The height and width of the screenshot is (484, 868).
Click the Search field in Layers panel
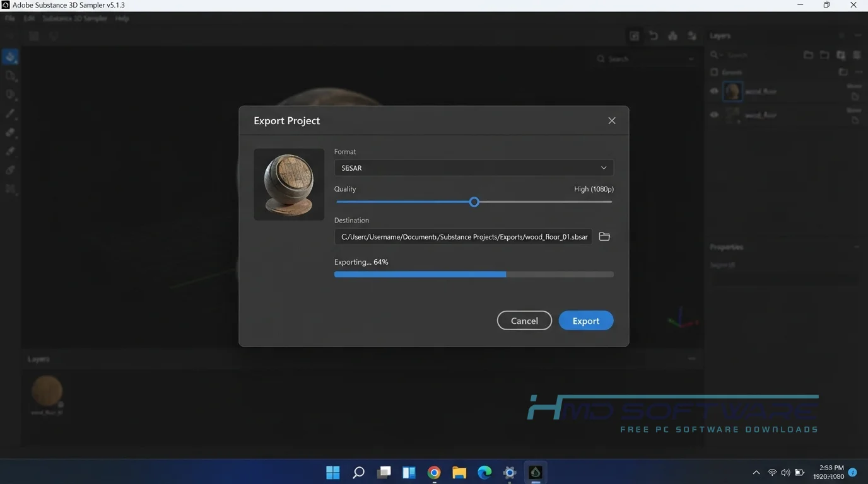point(754,55)
